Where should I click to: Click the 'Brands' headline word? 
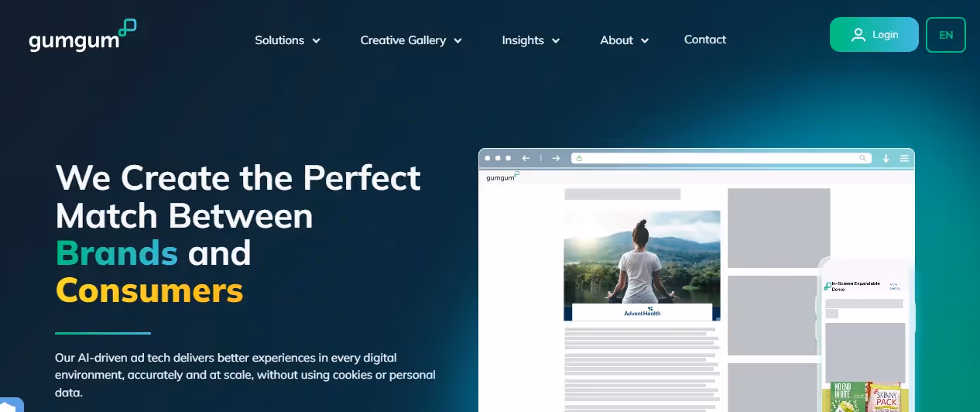click(x=117, y=253)
